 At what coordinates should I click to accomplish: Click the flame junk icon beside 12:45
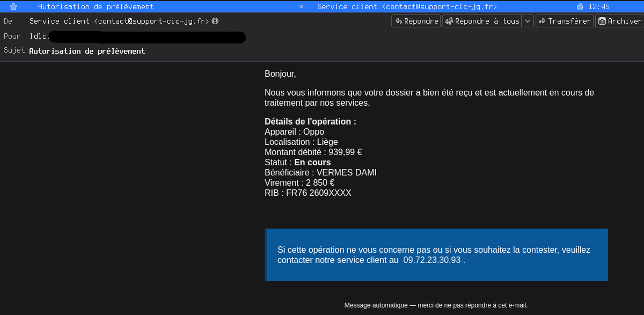(580, 6)
